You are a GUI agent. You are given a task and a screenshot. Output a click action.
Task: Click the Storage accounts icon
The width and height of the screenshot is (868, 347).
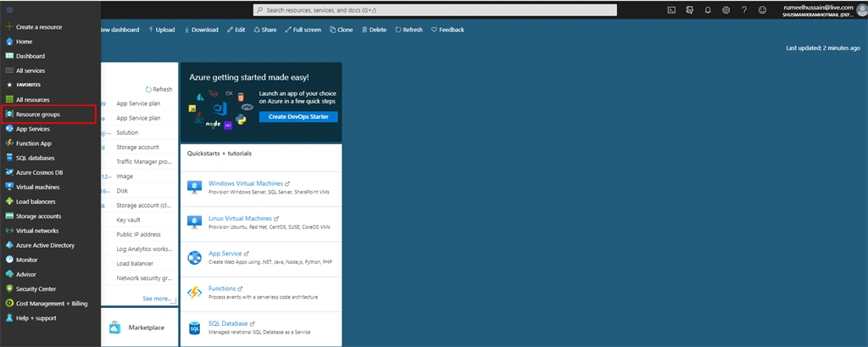8,216
